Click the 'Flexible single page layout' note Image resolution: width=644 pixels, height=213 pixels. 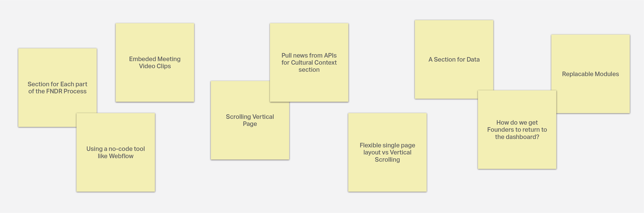[387, 152]
